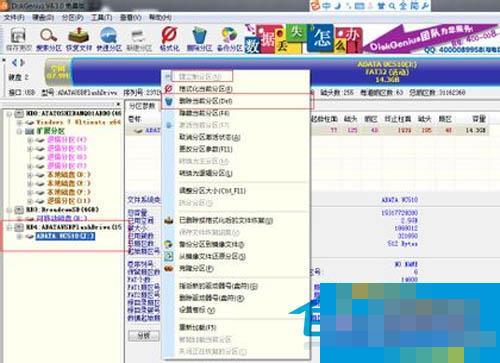
Task: Open the File (文件) menu
Action: click(x=14, y=17)
